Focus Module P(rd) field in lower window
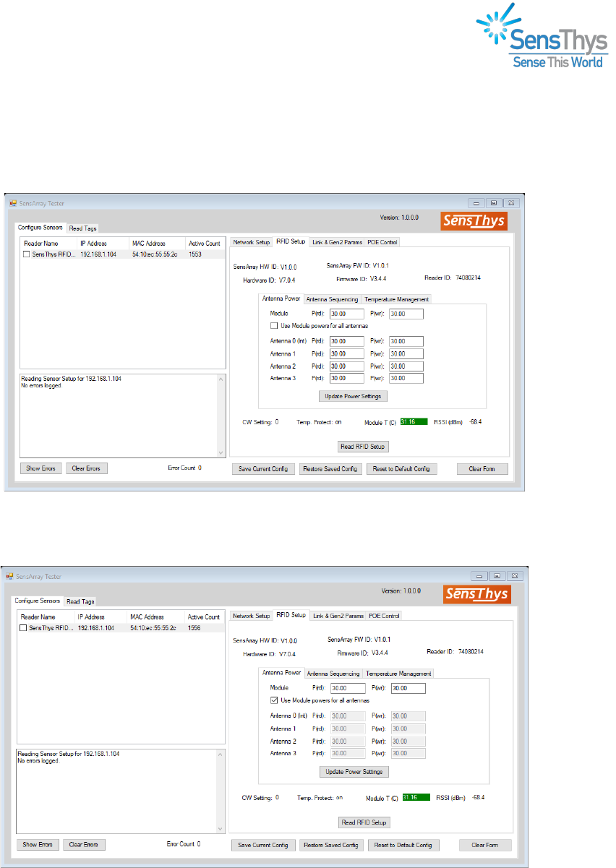Viewport: 616px width, 868px height. [348, 688]
